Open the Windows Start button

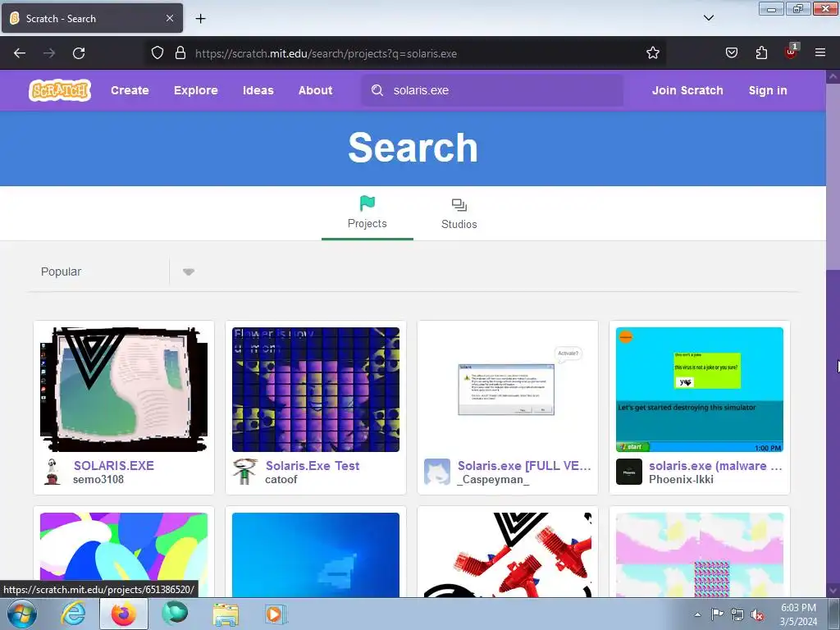[22, 614]
